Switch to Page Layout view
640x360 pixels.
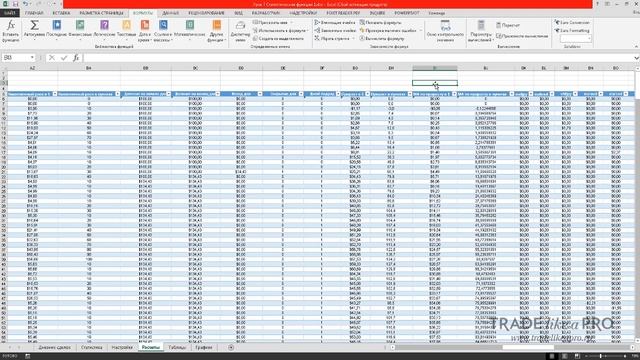[x=564, y=356]
